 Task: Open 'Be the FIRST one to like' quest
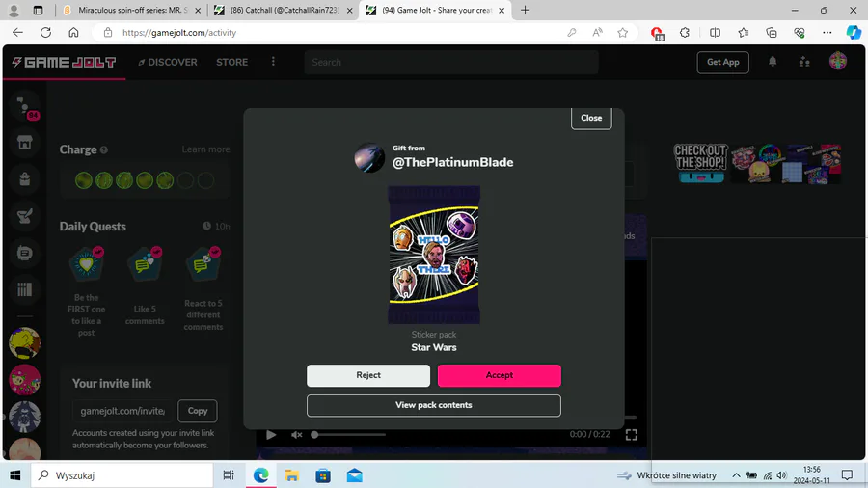click(86, 291)
